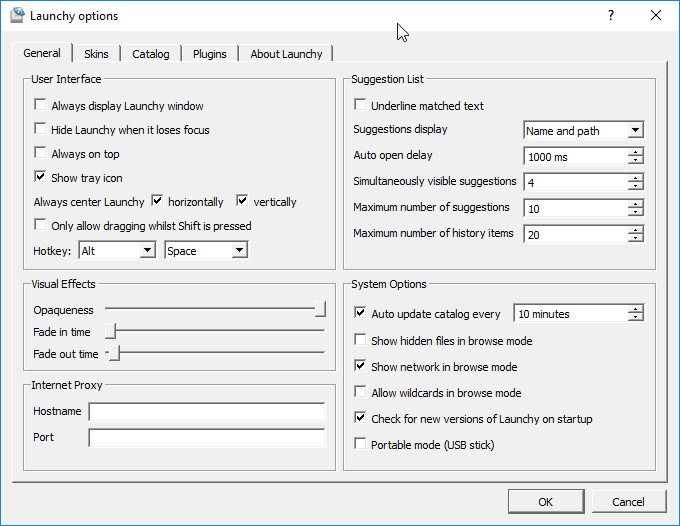Uncheck Show network in browse mode
Image resolution: width=680 pixels, height=526 pixels.
[x=360, y=365]
